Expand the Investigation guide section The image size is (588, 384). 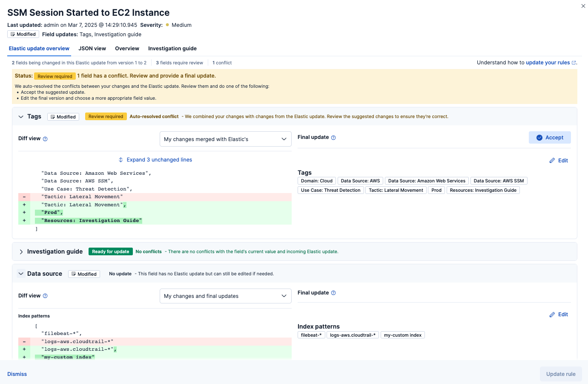(21, 252)
